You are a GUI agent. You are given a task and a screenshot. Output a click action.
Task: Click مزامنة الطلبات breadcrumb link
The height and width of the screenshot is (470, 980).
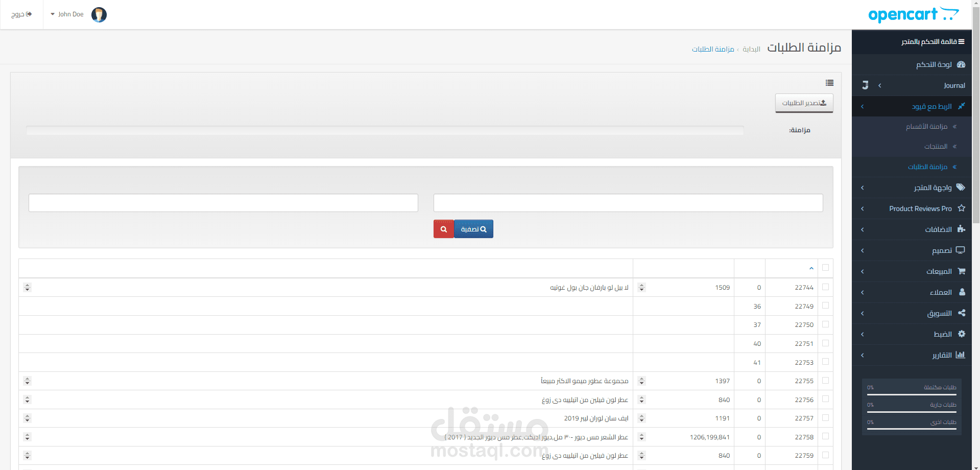pos(713,49)
